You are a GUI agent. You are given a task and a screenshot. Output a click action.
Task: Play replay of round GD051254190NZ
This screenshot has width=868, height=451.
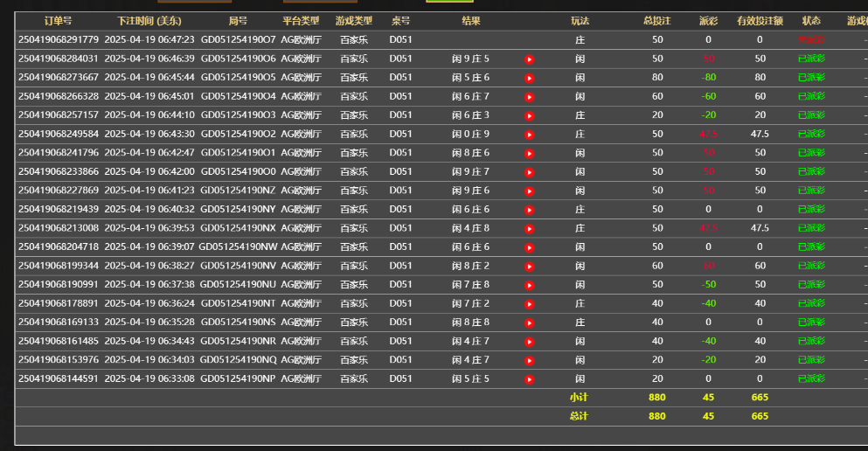tap(529, 191)
